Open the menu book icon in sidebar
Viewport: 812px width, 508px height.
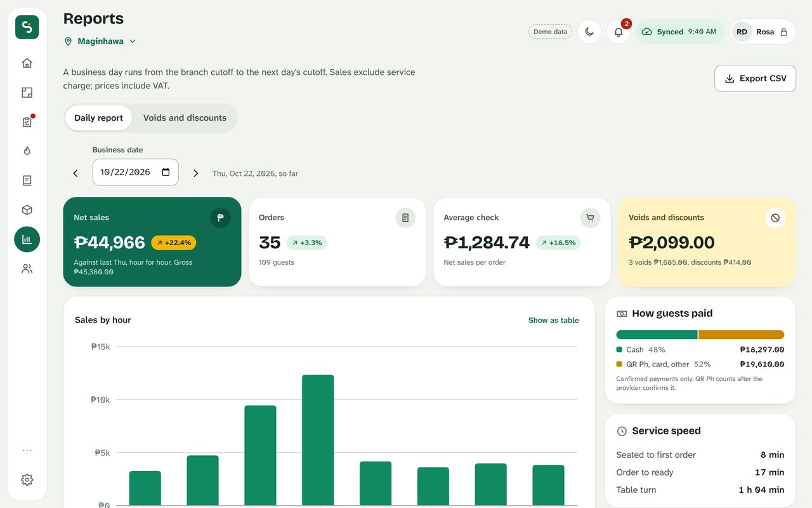click(27, 181)
